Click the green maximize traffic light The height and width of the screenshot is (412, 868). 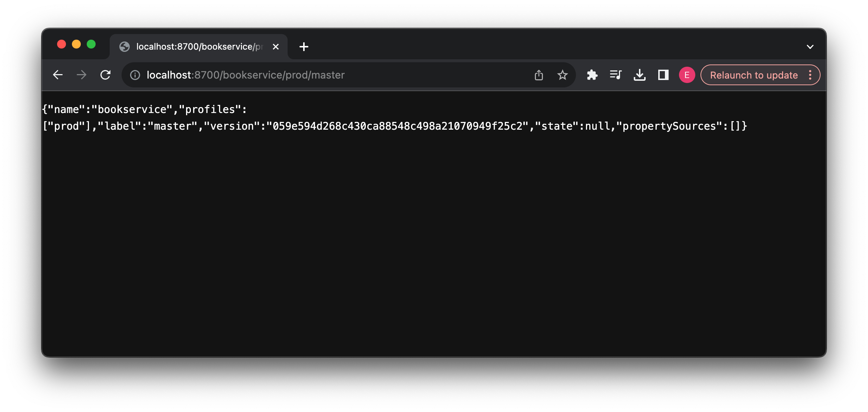pyautogui.click(x=91, y=44)
